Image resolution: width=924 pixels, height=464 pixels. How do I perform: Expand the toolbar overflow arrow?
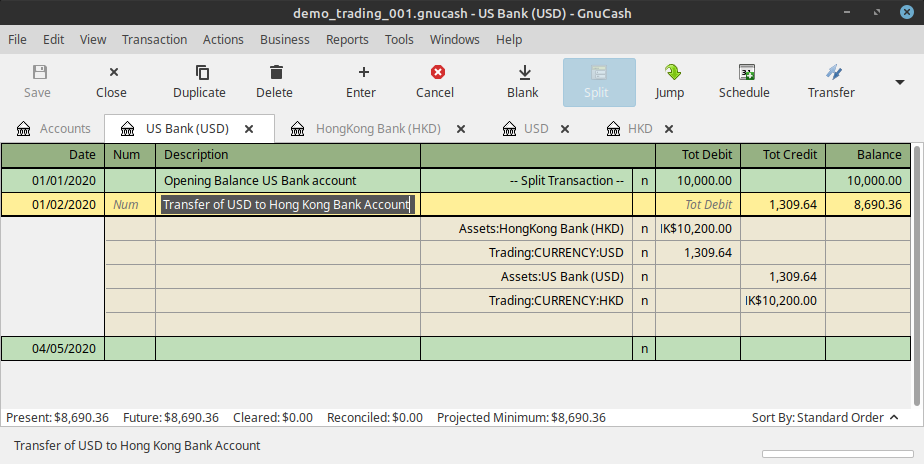[x=898, y=82]
